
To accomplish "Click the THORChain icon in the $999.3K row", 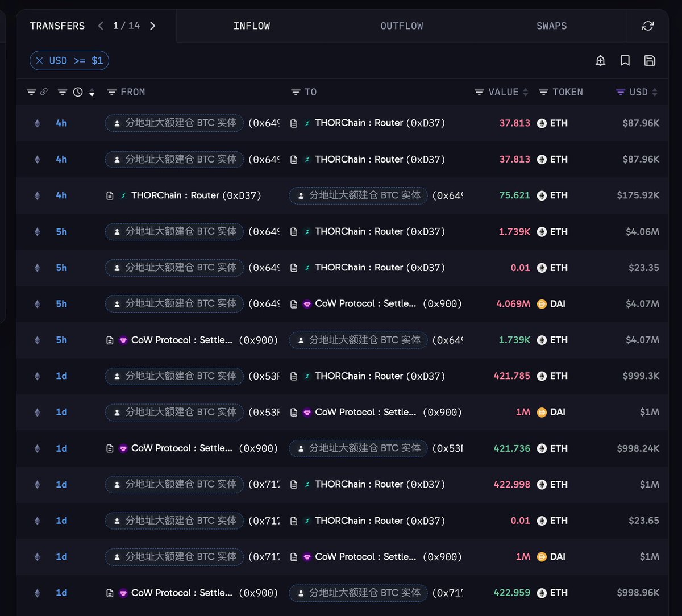I will pyautogui.click(x=307, y=376).
